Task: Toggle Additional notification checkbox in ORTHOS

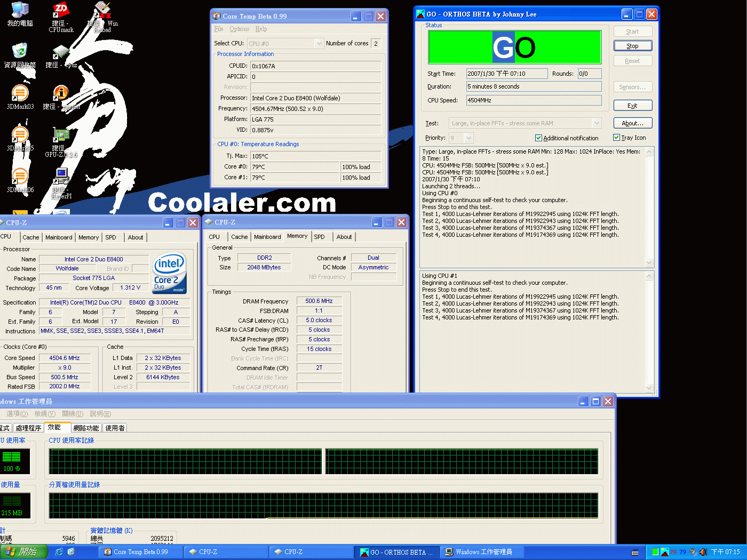Action: click(x=538, y=138)
